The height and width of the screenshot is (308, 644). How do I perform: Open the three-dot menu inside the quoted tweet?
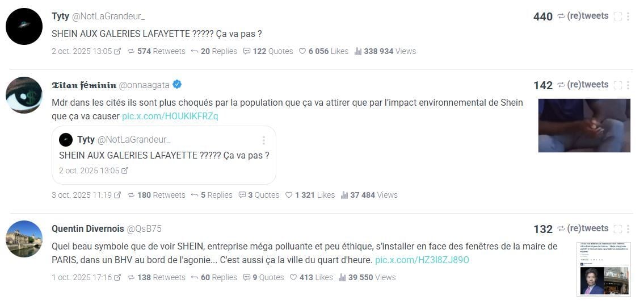pos(264,140)
